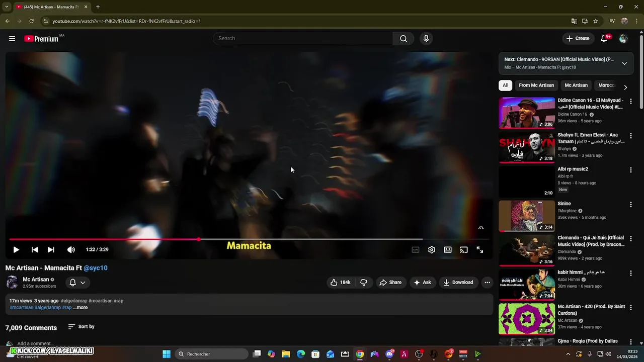Open the YouTube guide hamburger menu

(x=12, y=39)
